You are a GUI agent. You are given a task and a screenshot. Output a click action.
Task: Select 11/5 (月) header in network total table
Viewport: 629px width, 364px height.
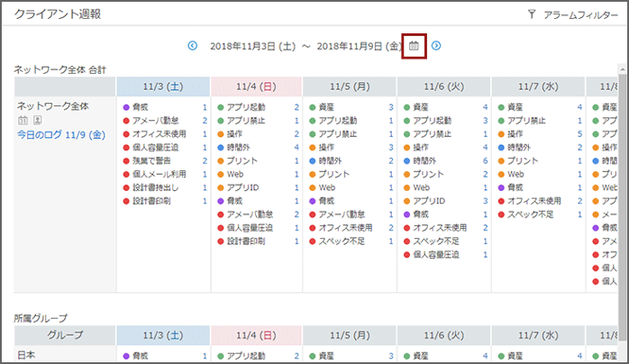click(x=350, y=86)
